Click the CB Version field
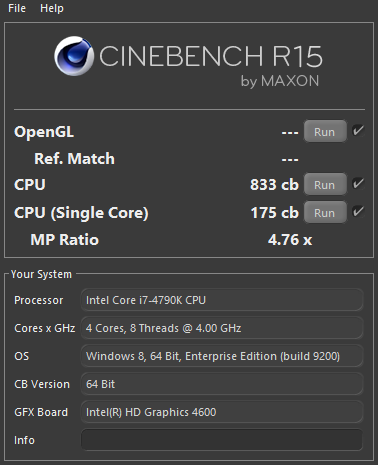The height and width of the screenshot is (465, 378). [222, 384]
